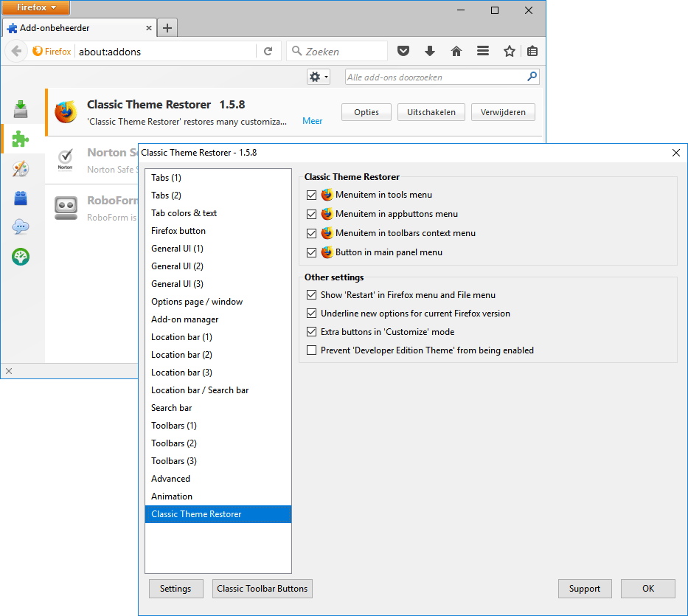The height and width of the screenshot is (616, 688).
Task: Click Classic Toolbar Buttons button
Action: pyautogui.click(x=263, y=589)
